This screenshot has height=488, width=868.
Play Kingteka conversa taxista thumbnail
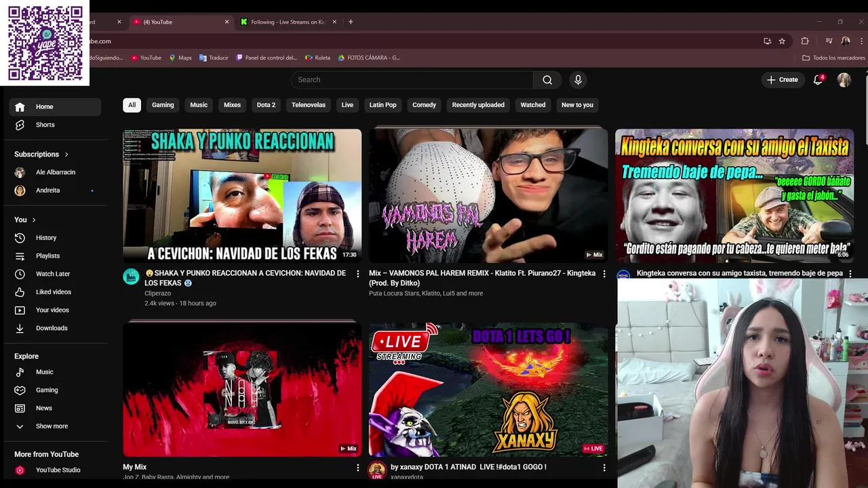[x=734, y=196]
